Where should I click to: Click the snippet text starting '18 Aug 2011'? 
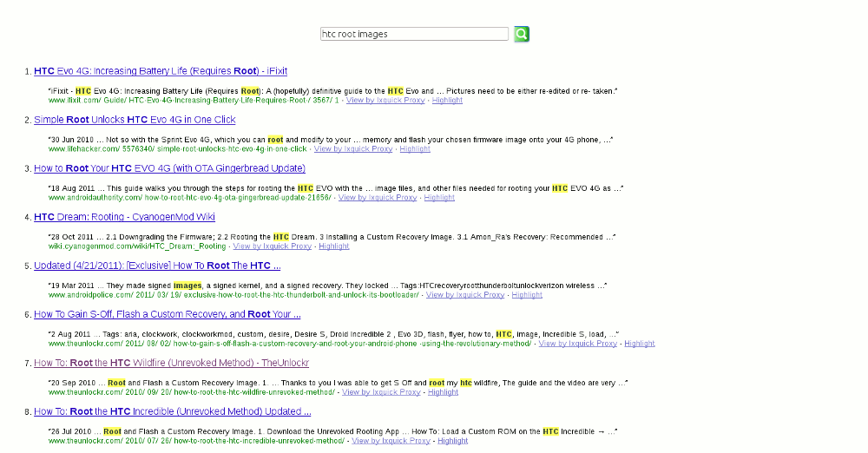pos(335,189)
